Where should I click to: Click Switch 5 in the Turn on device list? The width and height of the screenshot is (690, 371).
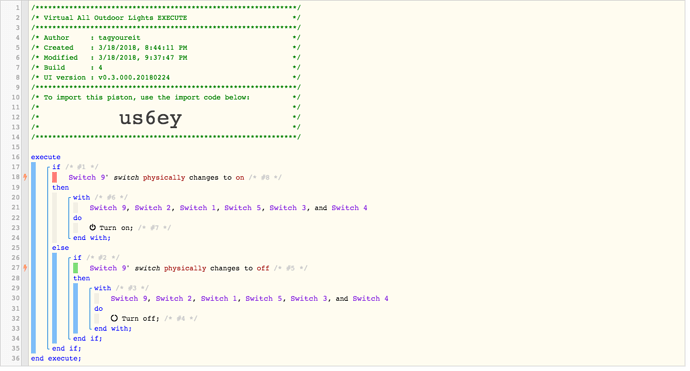(x=242, y=208)
